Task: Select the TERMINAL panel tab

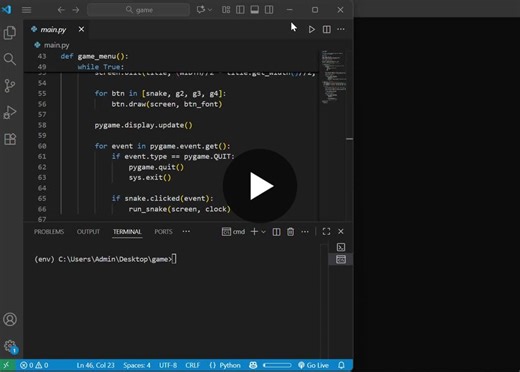Action: (x=127, y=232)
